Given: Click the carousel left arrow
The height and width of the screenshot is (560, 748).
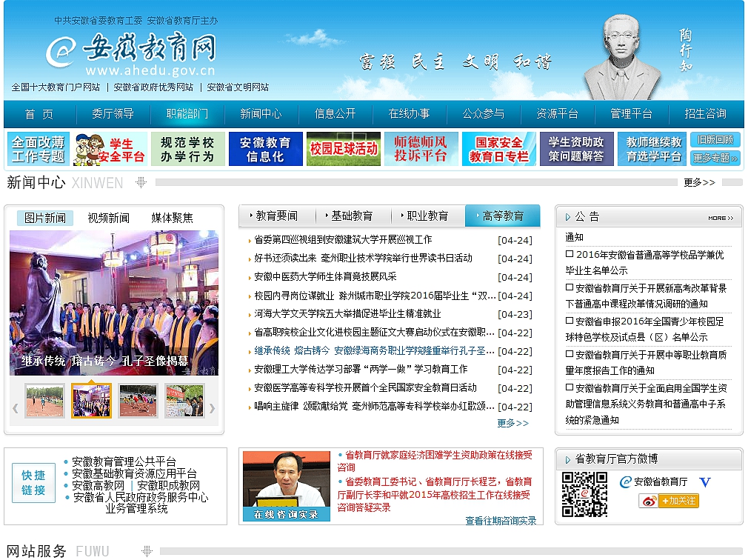Looking at the screenshot, I should point(15,407).
